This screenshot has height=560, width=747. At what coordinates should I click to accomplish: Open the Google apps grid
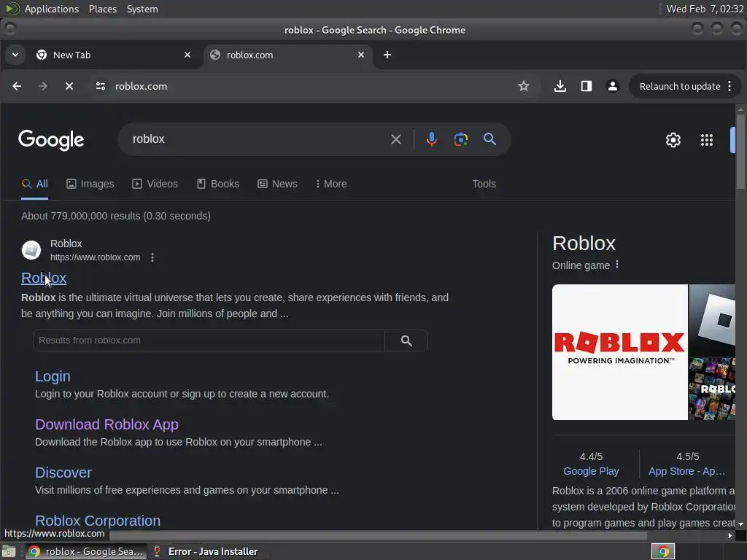tap(707, 140)
